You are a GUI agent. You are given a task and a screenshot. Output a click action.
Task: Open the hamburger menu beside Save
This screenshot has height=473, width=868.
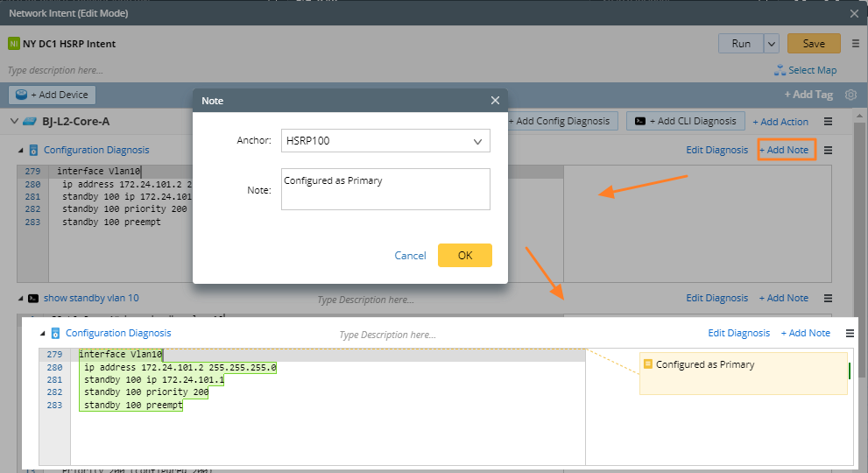click(855, 43)
